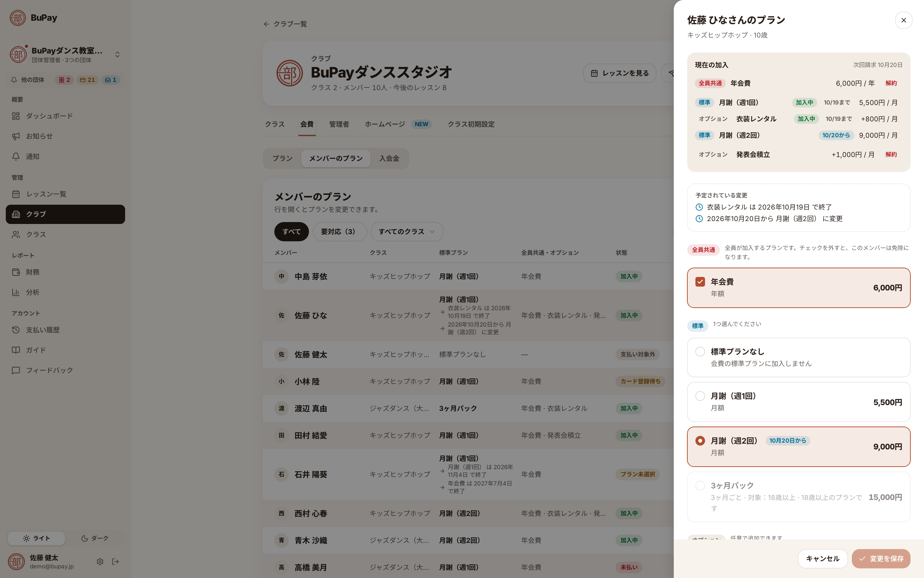
Task: Expand the 中島 芽依 member row
Action: tap(468, 276)
